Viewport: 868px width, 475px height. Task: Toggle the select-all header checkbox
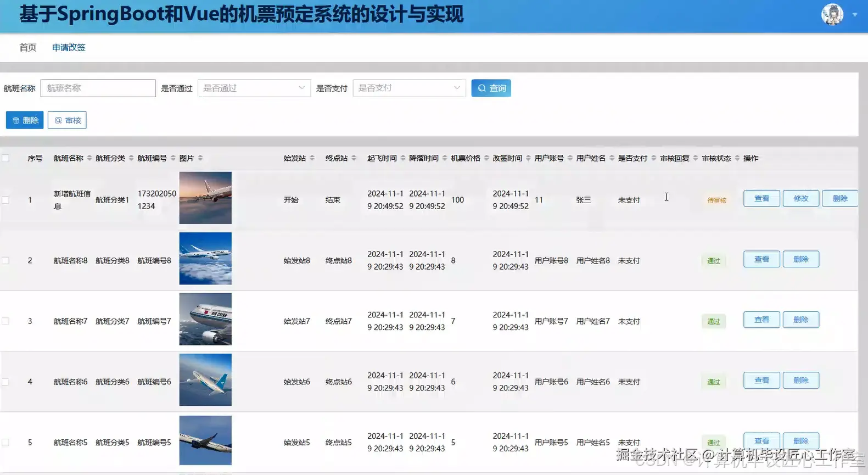pyautogui.click(x=5, y=158)
